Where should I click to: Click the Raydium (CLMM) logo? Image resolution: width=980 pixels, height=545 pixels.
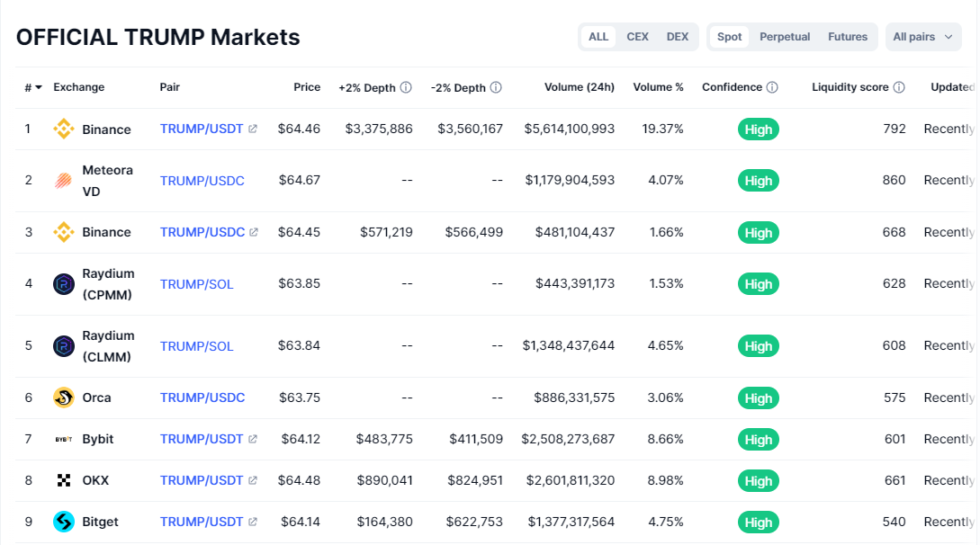pos(63,346)
